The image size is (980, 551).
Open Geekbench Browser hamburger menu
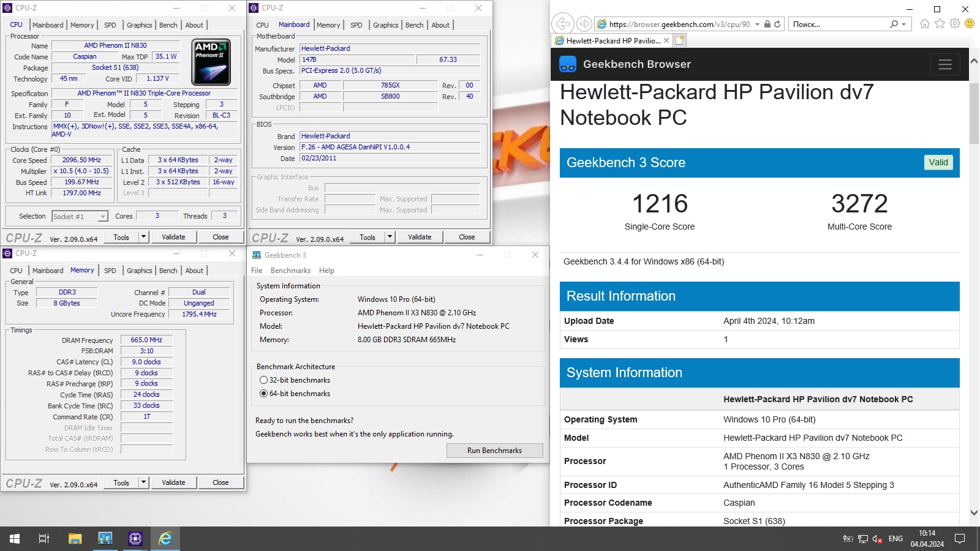pos(945,64)
